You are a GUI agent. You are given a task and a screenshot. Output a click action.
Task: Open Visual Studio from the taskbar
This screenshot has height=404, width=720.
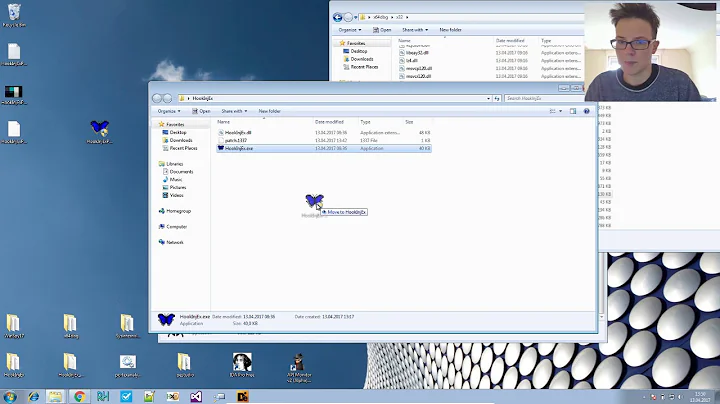tap(196, 397)
